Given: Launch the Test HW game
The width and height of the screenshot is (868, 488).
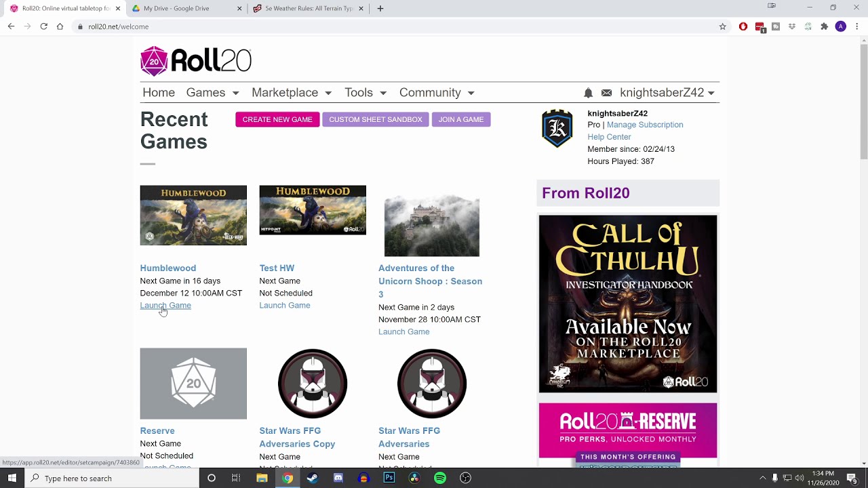Looking at the screenshot, I should 285,305.
